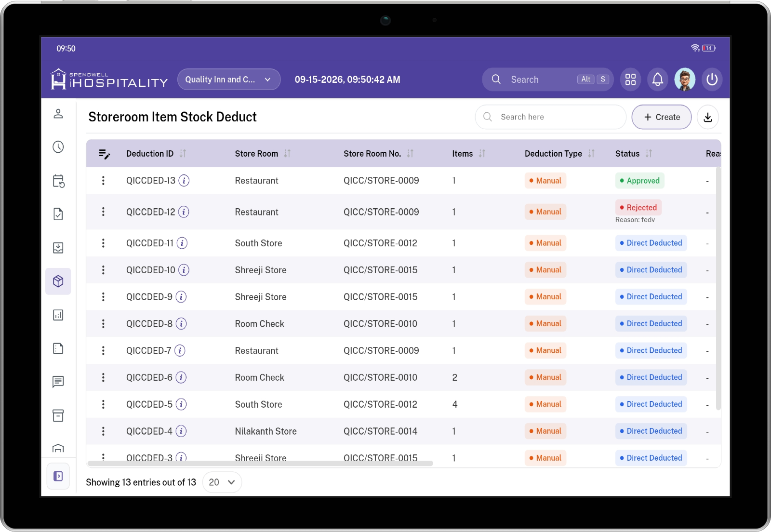Open the user profile sidebar icon

pos(58,114)
